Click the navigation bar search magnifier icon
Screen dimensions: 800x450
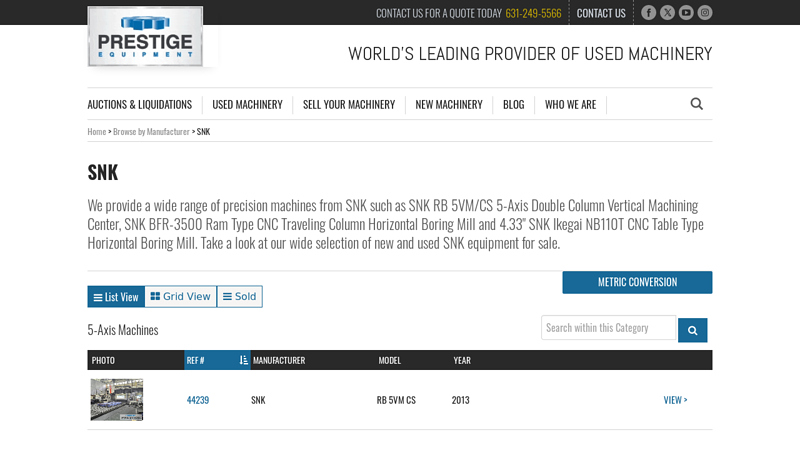(x=696, y=104)
